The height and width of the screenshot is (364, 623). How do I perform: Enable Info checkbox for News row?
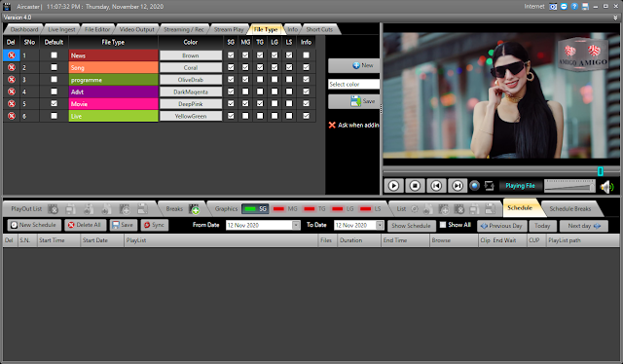[306, 55]
